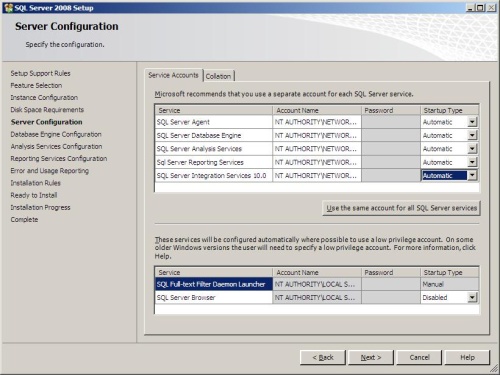Minimize the SQL Server 2008 Setup window
Viewport: 500px width, 375px height.
tap(470, 8)
